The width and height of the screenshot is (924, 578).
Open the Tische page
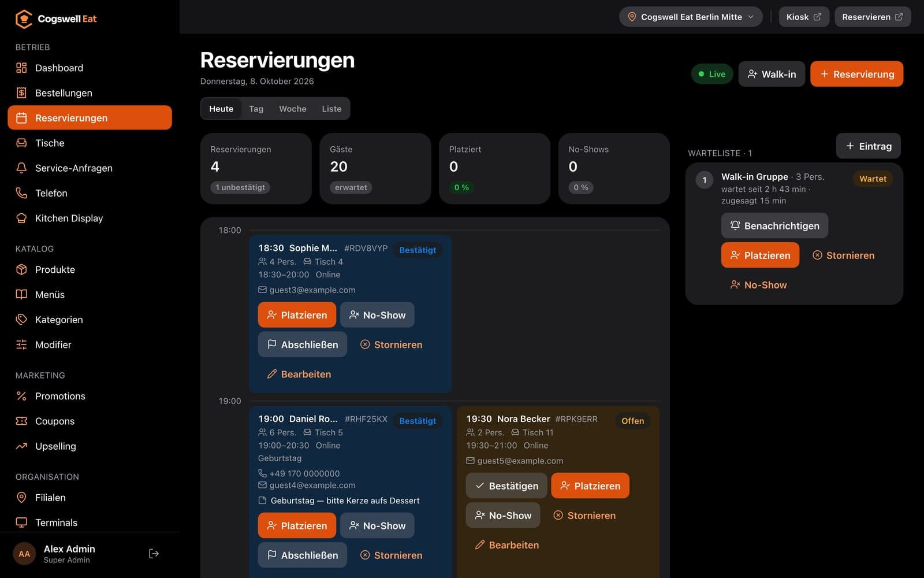90,143
